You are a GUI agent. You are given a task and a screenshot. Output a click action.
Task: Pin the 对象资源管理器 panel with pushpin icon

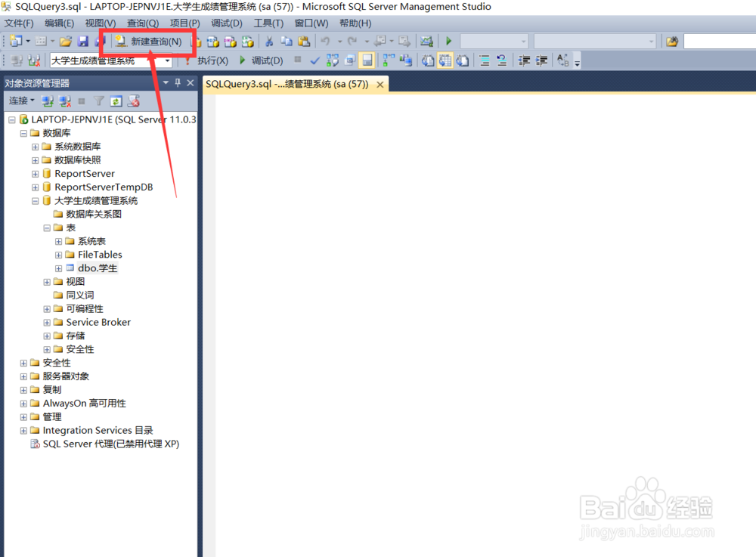click(x=178, y=83)
